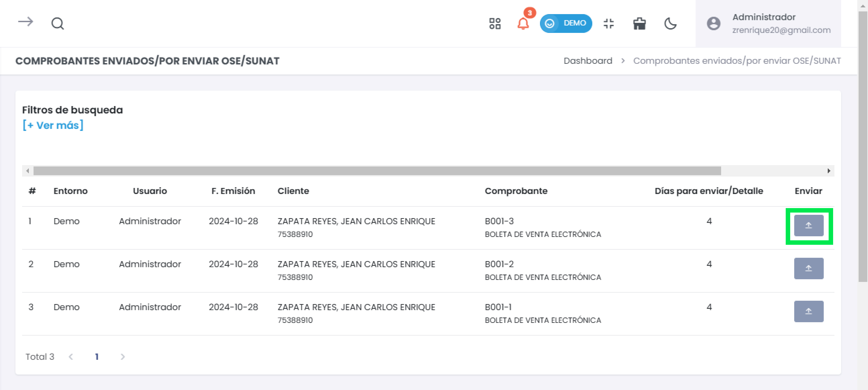Open Administrador user account menu
Screen dimensions: 868x390
(768, 23)
